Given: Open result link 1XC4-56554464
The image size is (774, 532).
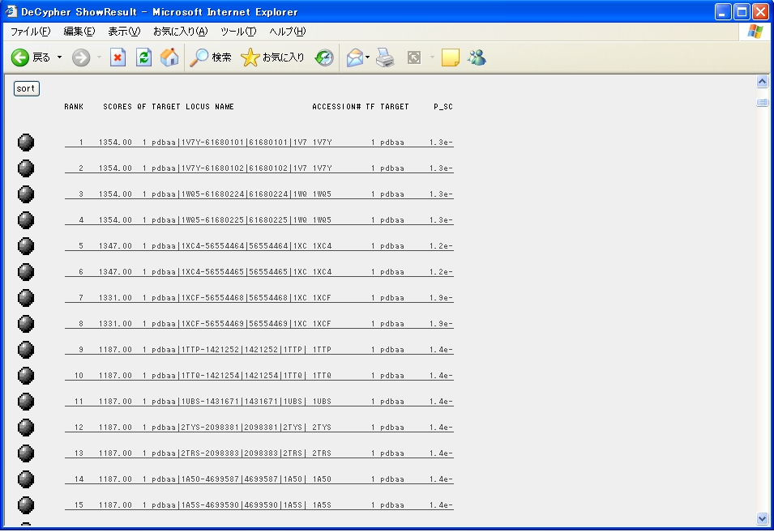Looking at the screenshot, I should coord(259,246).
